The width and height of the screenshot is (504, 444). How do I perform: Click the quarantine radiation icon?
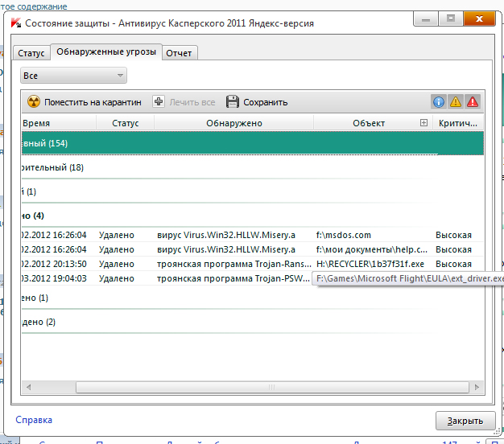[x=34, y=102]
